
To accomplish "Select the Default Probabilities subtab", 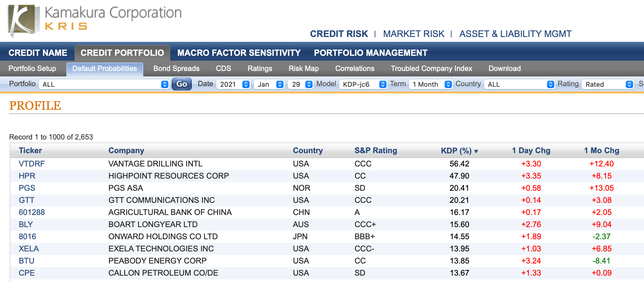I will pyautogui.click(x=105, y=69).
